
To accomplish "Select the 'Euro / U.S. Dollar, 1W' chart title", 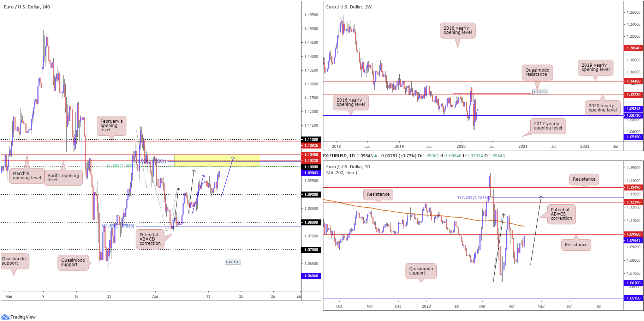I will click(349, 7).
